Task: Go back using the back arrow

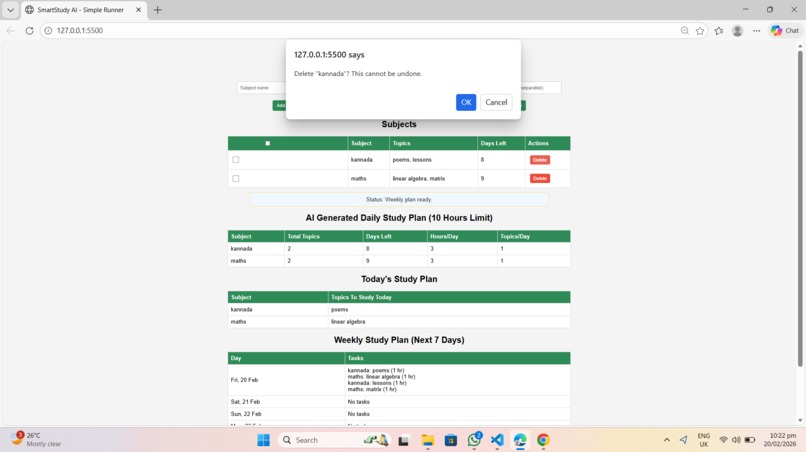Action: coord(11,31)
